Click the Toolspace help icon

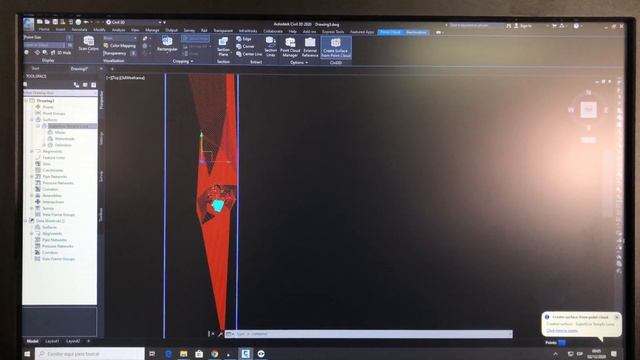tap(93, 84)
